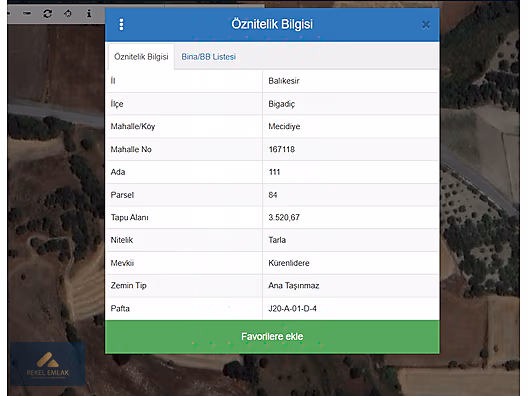The width and height of the screenshot is (528, 396).
Task: Click the Mahalle/Köy row label
Action: 133,127
